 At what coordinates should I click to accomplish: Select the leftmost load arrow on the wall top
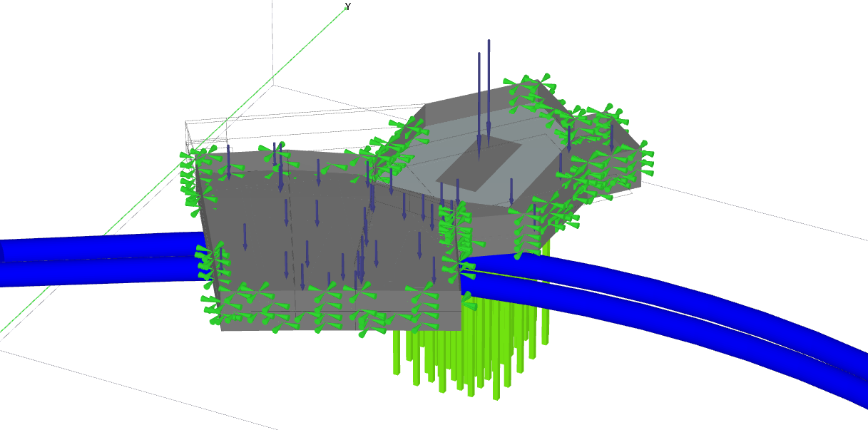tap(228, 160)
